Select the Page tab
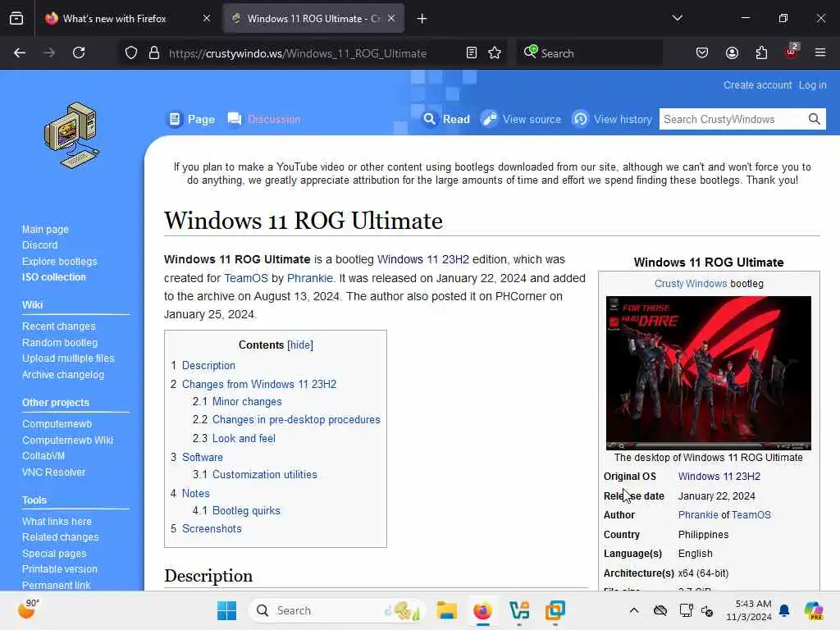 (x=192, y=120)
